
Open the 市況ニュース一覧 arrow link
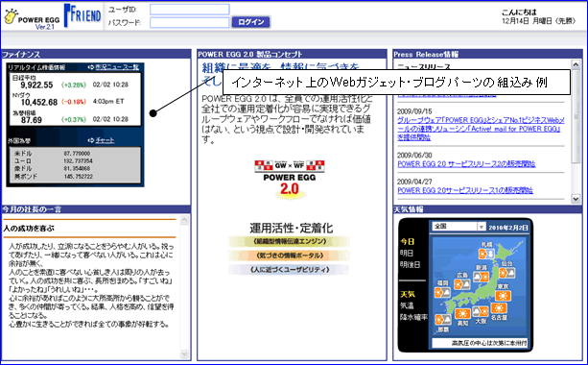113,67
